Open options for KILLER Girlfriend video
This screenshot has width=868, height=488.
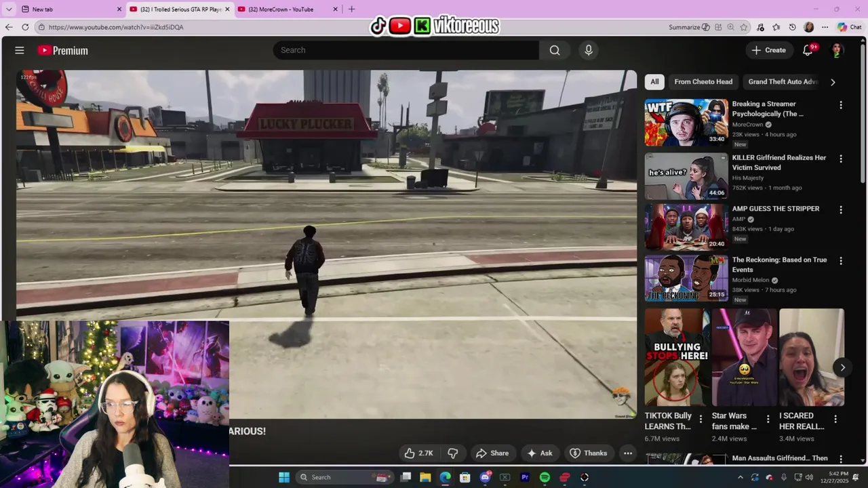pos(841,159)
